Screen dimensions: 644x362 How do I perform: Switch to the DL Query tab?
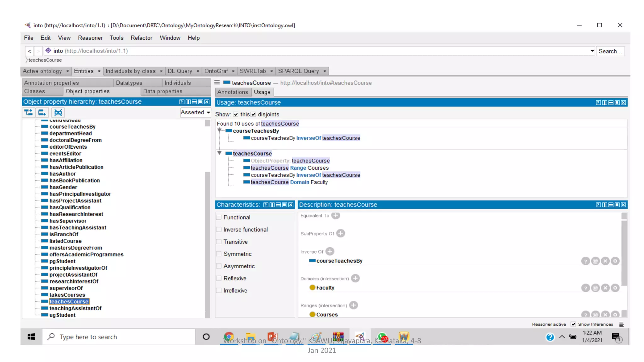[180, 71]
